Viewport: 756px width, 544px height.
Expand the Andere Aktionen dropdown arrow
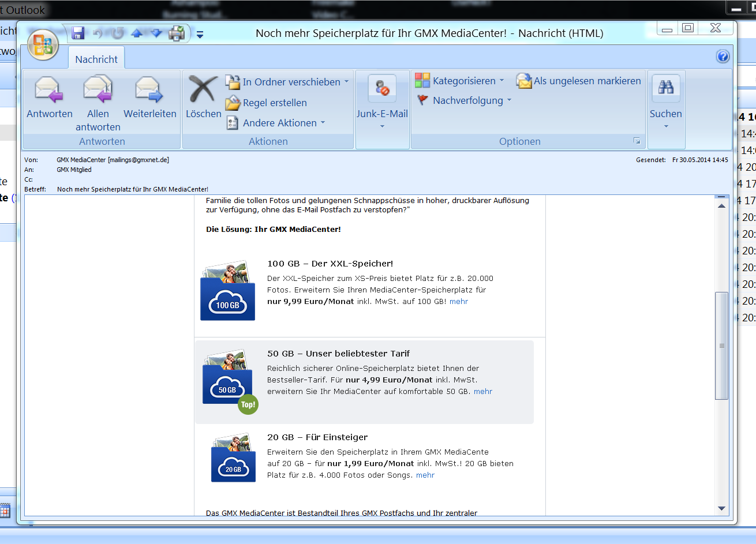[x=323, y=123]
